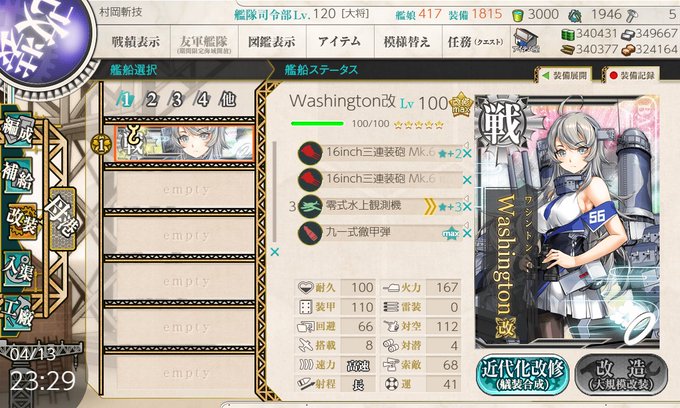Open the アイテム menu
This screenshot has width=680, height=408.
pyautogui.click(x=340, y=42)
